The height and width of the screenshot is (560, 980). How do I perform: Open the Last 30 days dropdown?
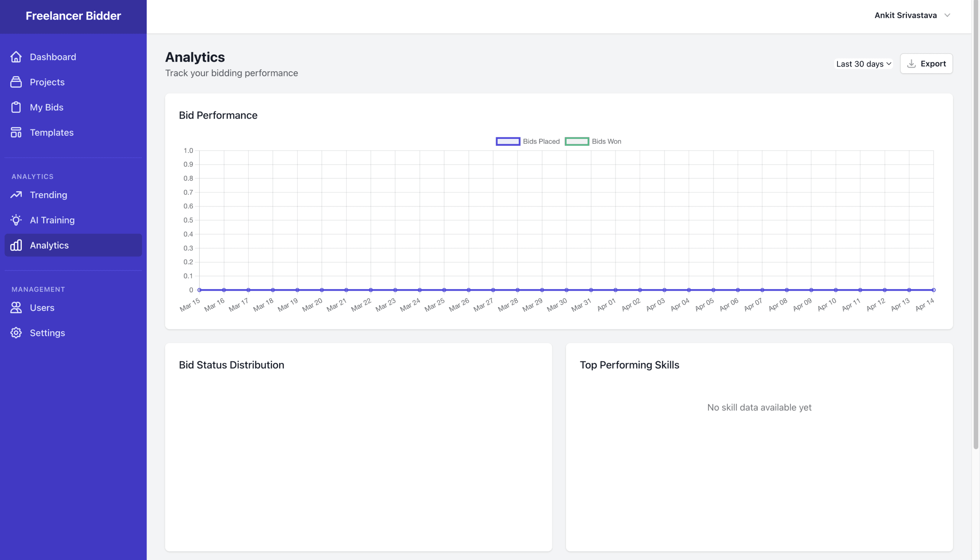(863, 64)
